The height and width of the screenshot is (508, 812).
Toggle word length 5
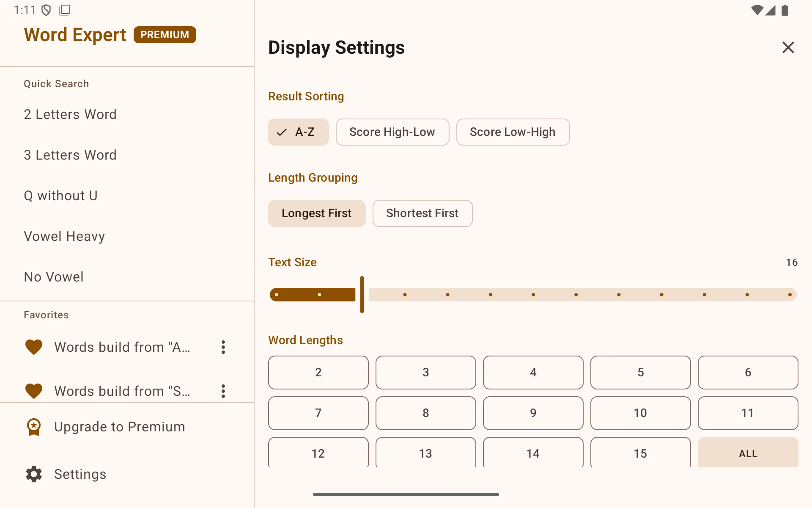pyautogui.click(x=641, y=373)
